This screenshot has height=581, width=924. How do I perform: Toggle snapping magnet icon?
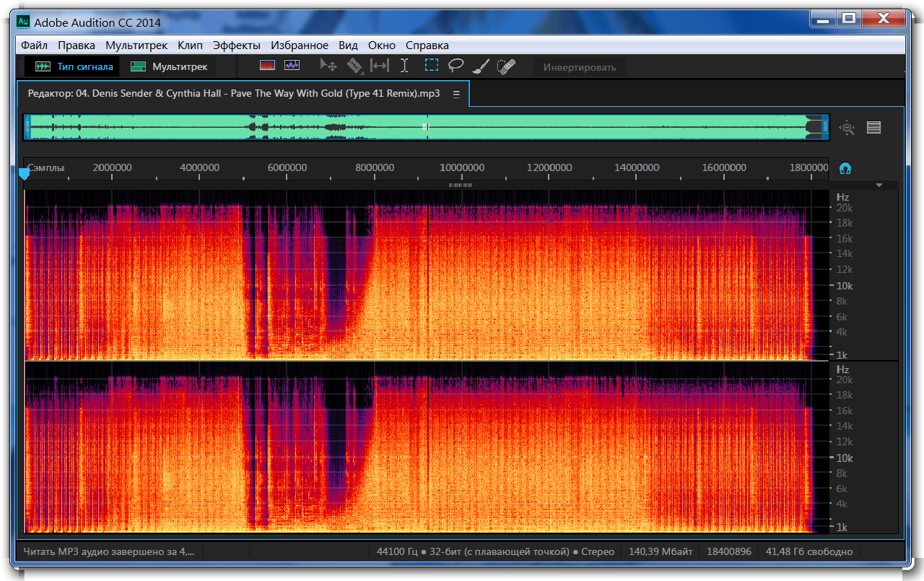(x=845, y=168)
